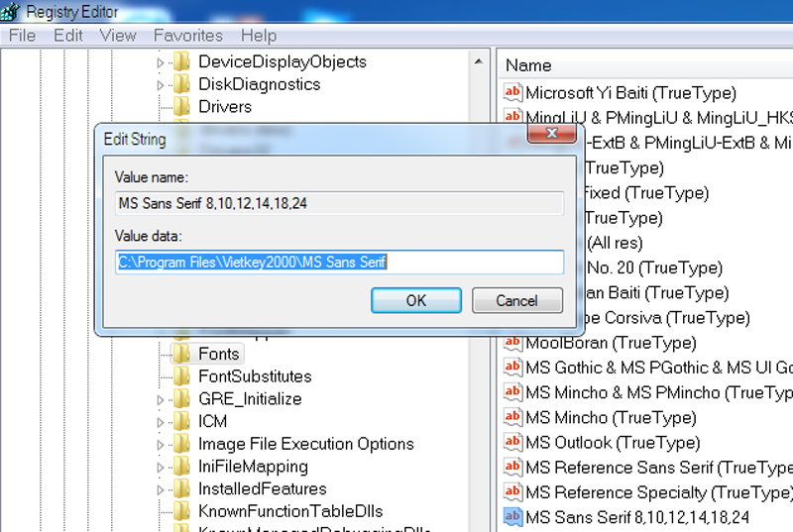Select the FontSubstitutes folder icon
793x532 pixels.
tap(182, 376)
